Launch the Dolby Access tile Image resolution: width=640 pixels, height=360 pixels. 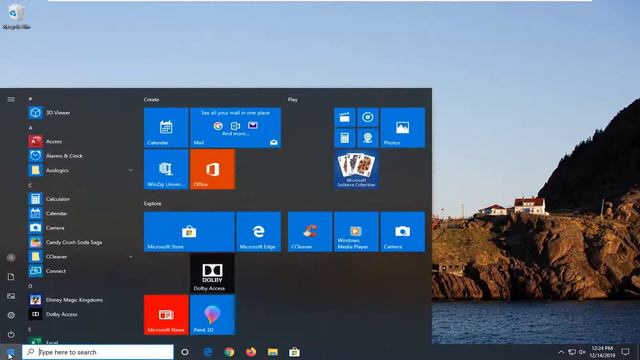(x=212, y=273)
